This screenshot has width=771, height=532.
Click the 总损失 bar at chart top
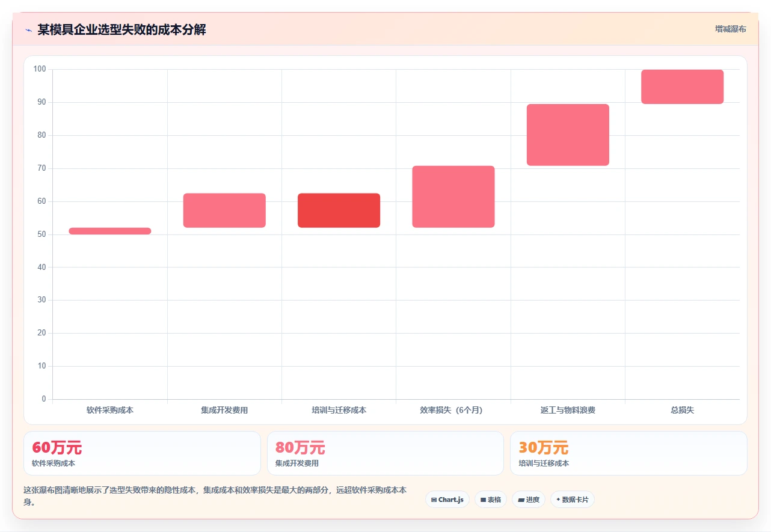coord(683,87)
